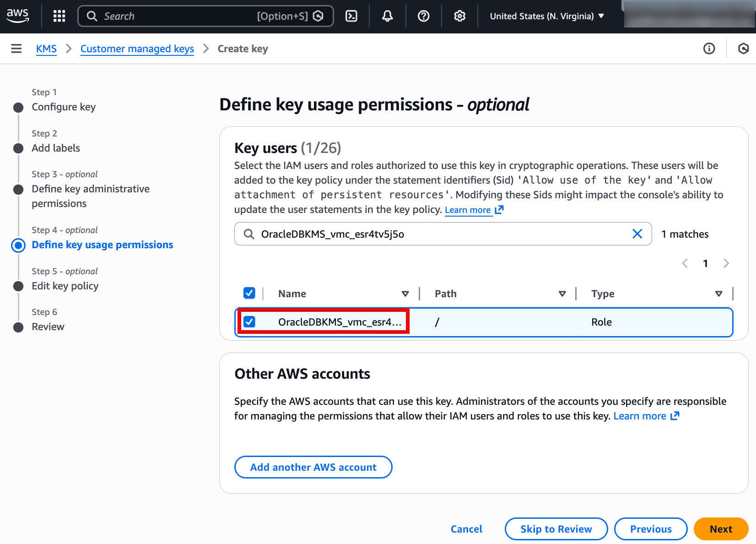Viewport: 756px width, 544px height.
Task: Click the hexagon assistant icon near breadcrumb
Action: point(744,49)
